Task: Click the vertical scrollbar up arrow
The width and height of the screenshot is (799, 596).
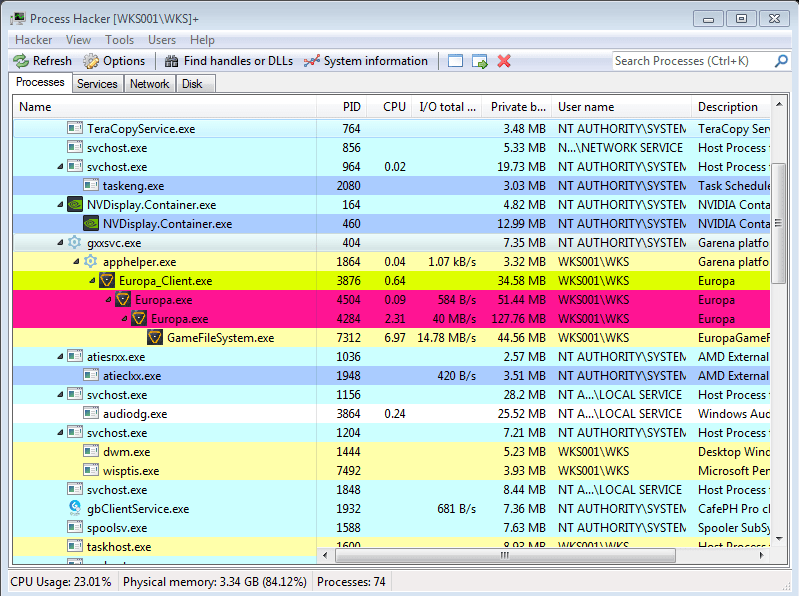Action: click(x=779, y=104)
